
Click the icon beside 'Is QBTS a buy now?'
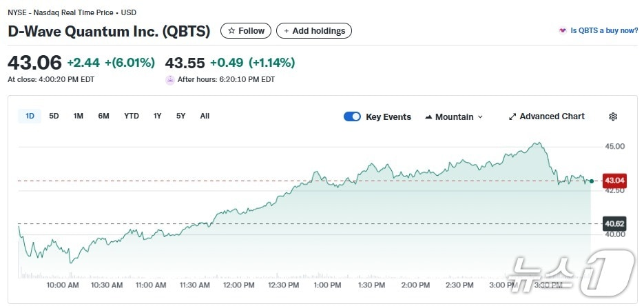click(562, 31)
